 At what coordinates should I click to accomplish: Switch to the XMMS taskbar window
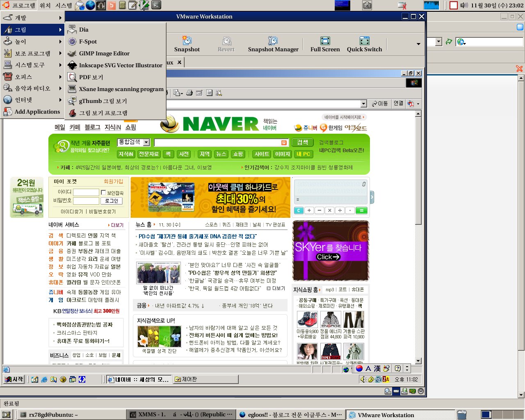tap(181, 415)
